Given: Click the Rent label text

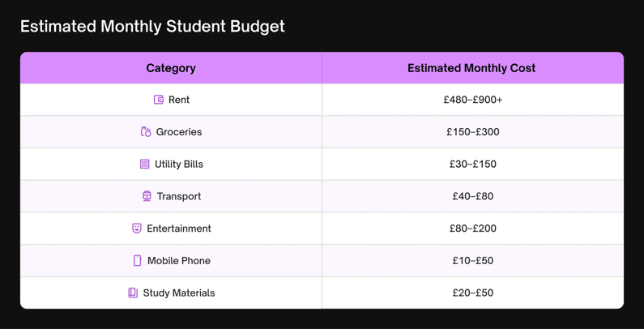Looking at the screenshot, I should tap(179, 100).
